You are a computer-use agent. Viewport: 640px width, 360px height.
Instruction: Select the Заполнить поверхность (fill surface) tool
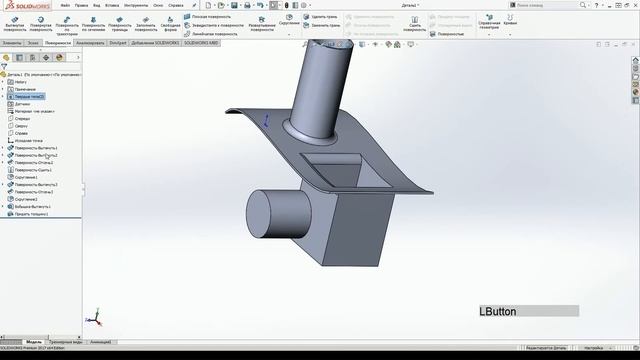pyautogui.click(x=146, y=24)
